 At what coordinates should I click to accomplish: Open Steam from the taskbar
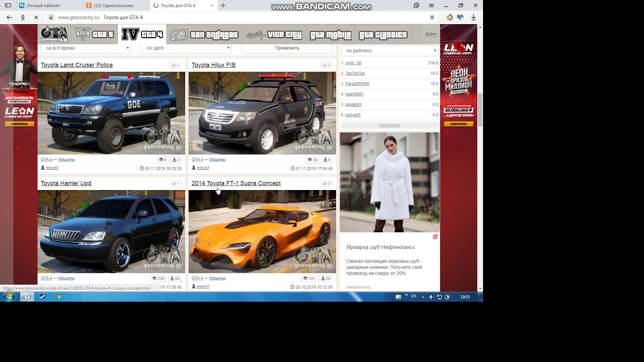point(42,297)
